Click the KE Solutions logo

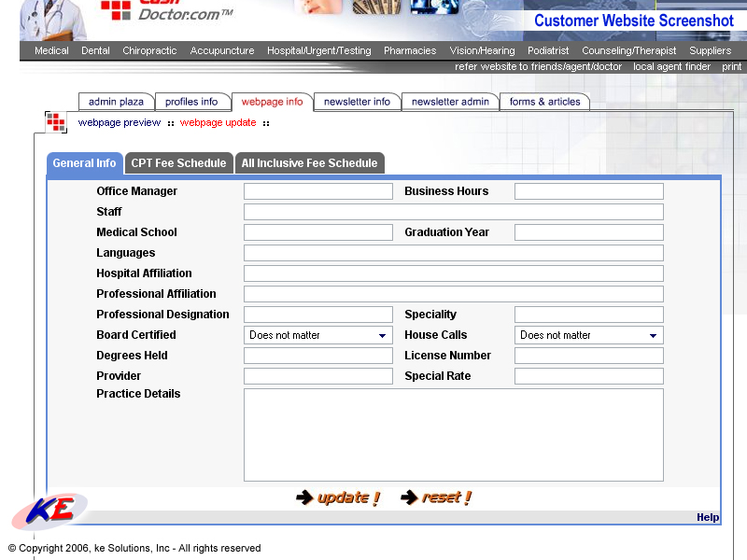pyautogui.click(x=49, y=511)
